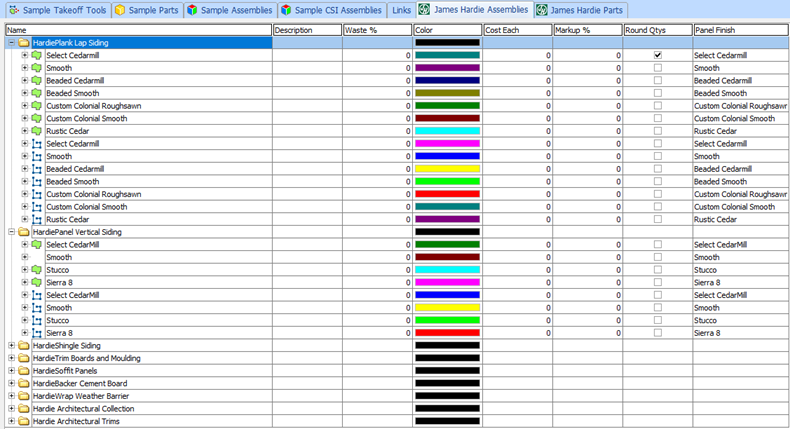Click Cost Each cell of navy Beaded Cedarmill
The width and height of the screenshot is (790, 429).
pos(517,81)
